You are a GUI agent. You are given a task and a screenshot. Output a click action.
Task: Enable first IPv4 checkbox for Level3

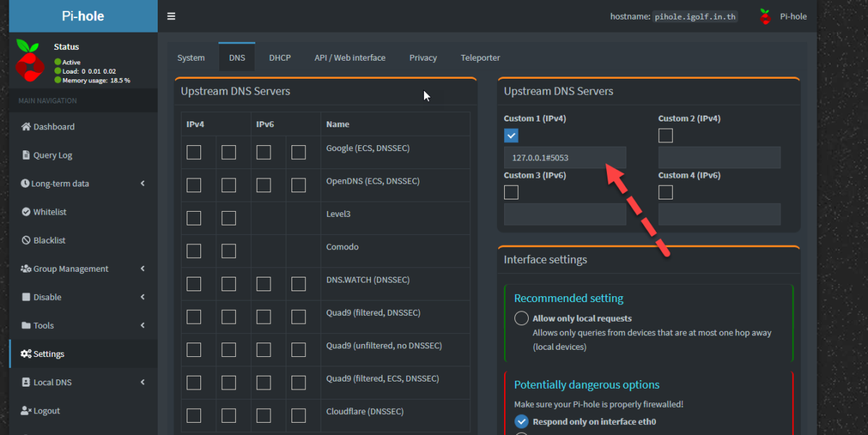pos(194,218)
